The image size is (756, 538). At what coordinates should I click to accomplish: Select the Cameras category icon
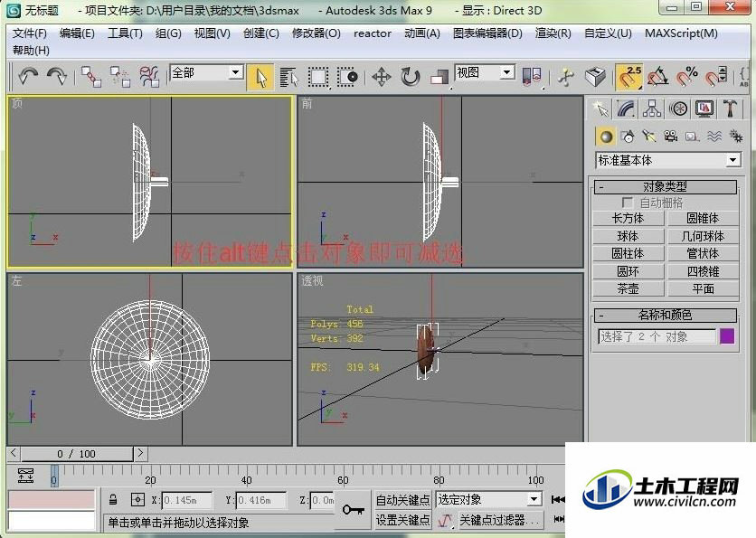[x=671, y=137]
